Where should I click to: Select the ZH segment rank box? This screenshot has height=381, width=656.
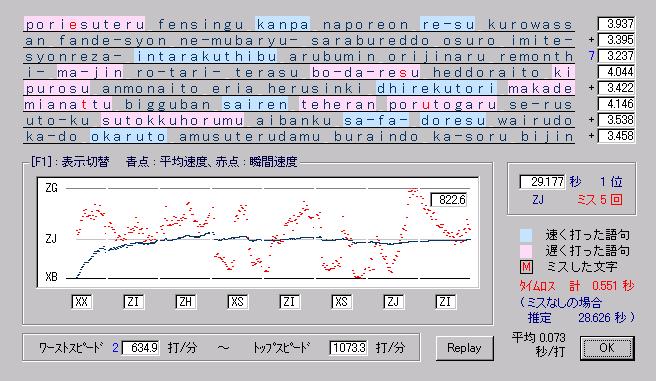186,302
